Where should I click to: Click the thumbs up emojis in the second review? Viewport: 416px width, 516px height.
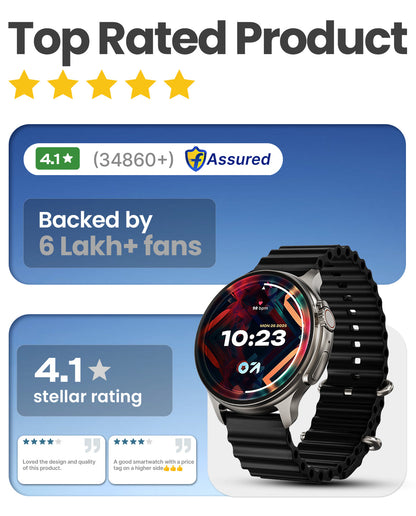click(x=173, y=468)
